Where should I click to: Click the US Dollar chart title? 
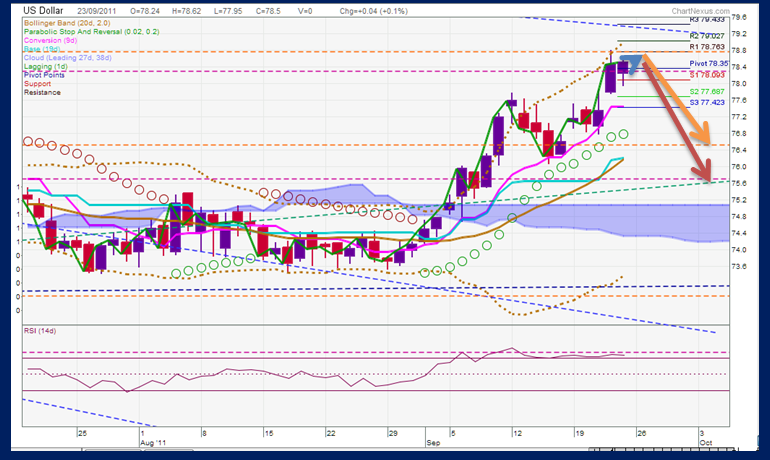[43, 10]
